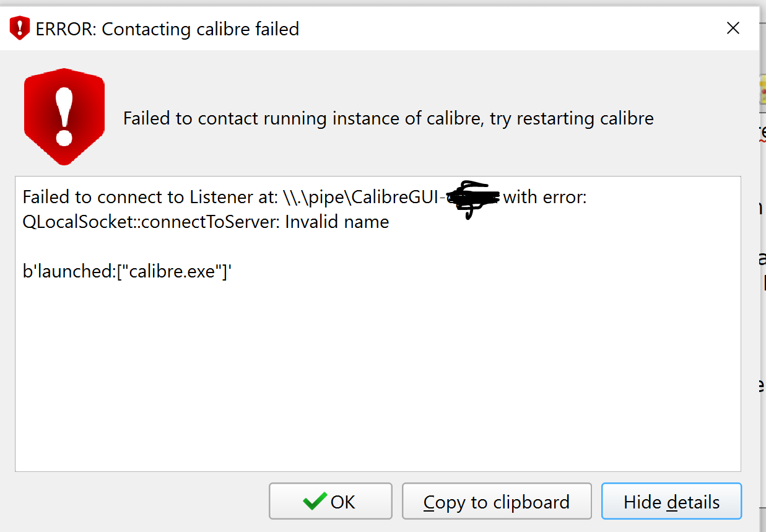
Task: Copy error details to clipboard
Action: (x=496, y=502)
